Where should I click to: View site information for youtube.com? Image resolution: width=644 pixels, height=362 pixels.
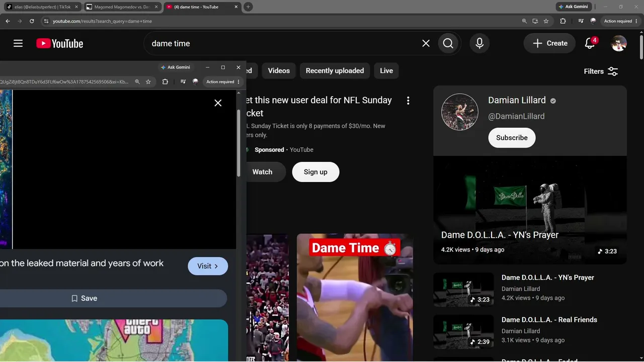(46, 21)
